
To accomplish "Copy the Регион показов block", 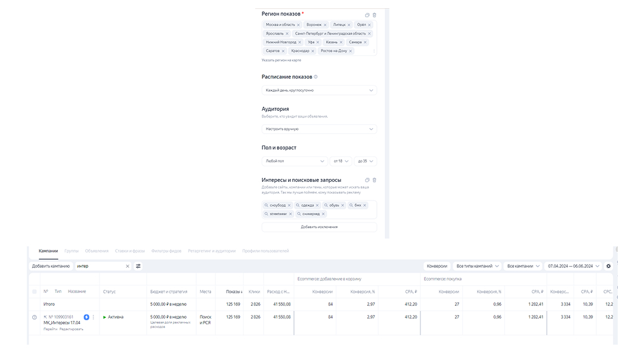I will tap(367, 15).
